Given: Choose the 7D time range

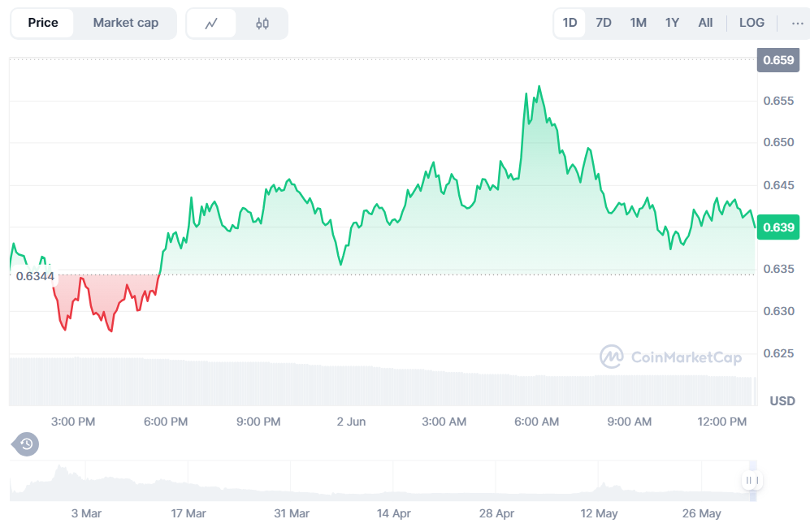Looking at the screenshot, I should click(604, 23).
